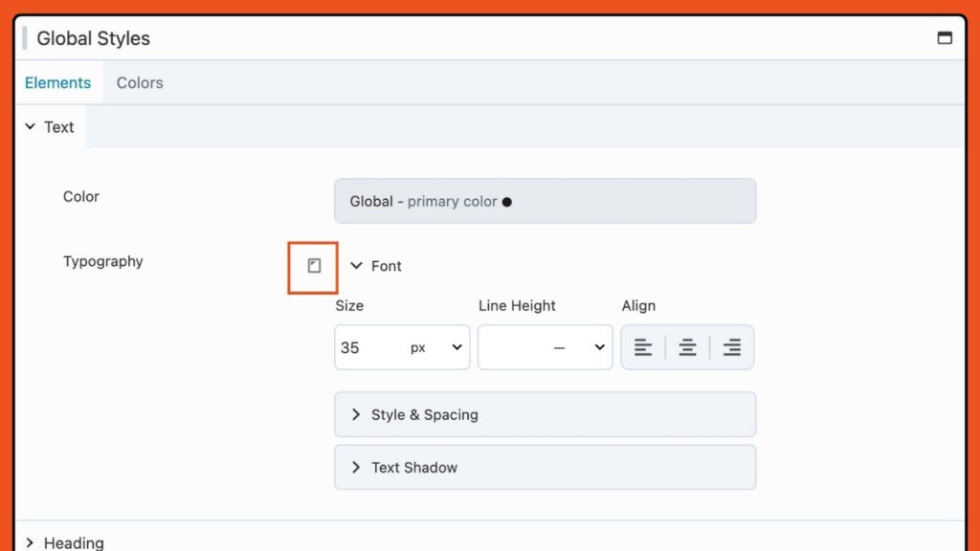Click the empty Line Height input field

tap(526, 347)
